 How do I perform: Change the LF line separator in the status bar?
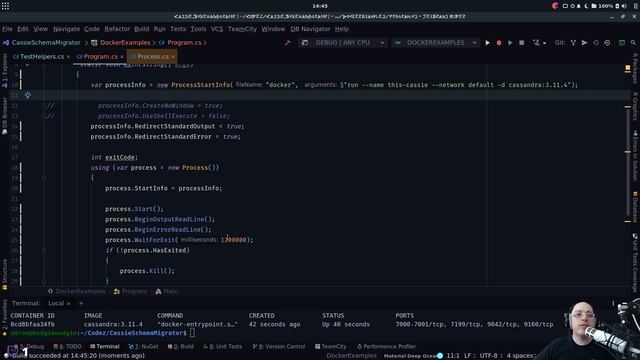pyautogui.click(x=468, y=356)
